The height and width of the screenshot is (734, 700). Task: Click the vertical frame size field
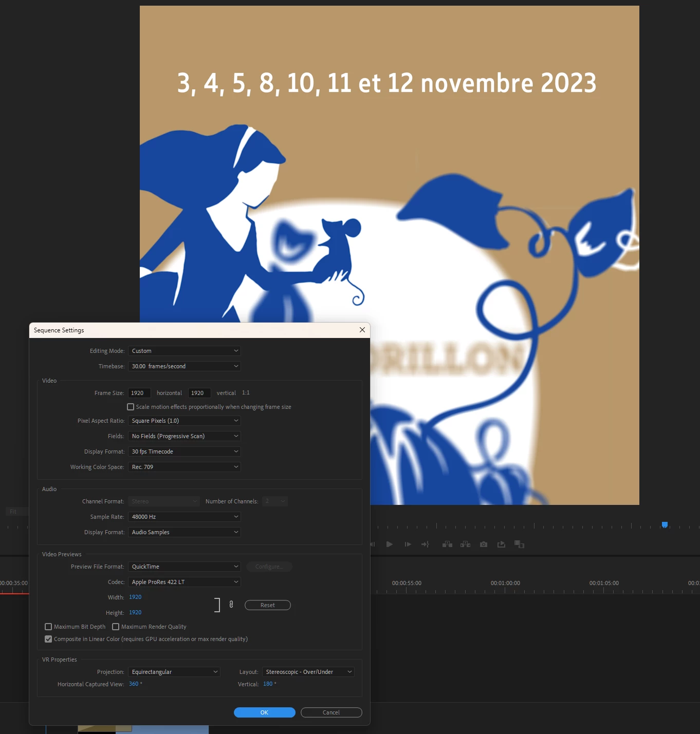(199, 393)
